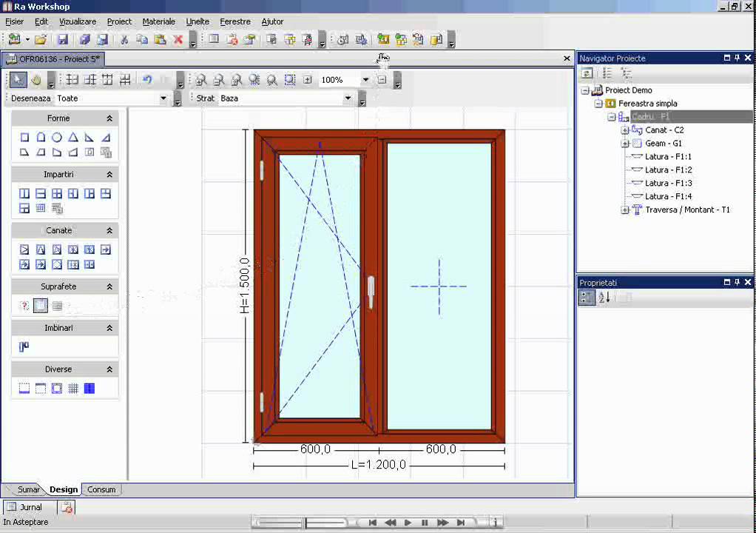Click the solid blue icon in Diverse

(90, 389)
